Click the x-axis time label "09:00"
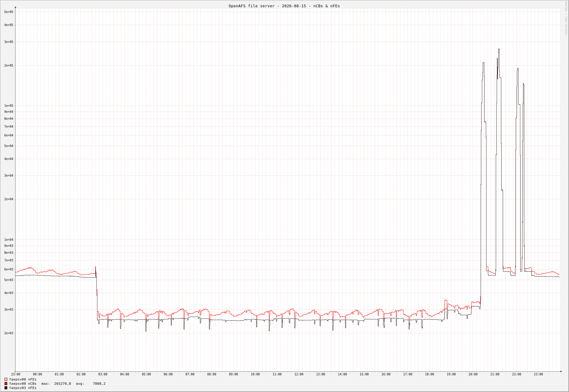The width and height of the screenshot is (569, 392). (234, 374)
